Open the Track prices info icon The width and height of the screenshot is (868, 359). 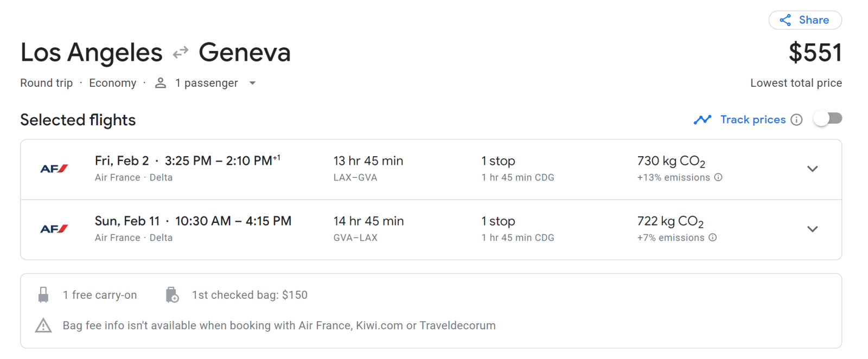tap(796, 120)
